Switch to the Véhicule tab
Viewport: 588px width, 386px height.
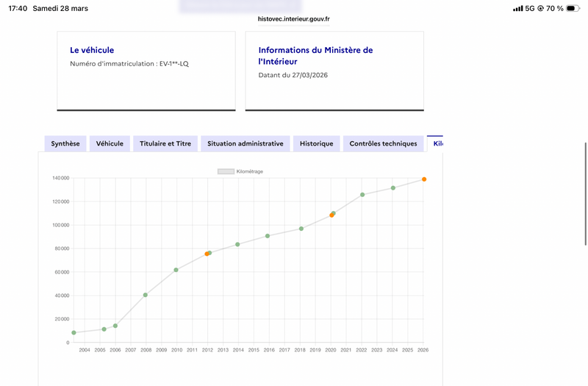(110, 144)
